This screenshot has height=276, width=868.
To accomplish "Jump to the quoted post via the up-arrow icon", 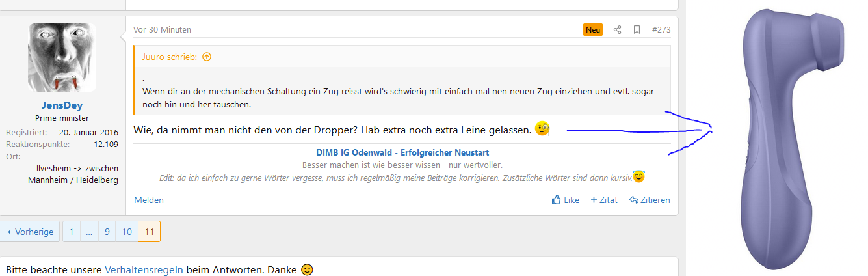I will pos(207,57).
